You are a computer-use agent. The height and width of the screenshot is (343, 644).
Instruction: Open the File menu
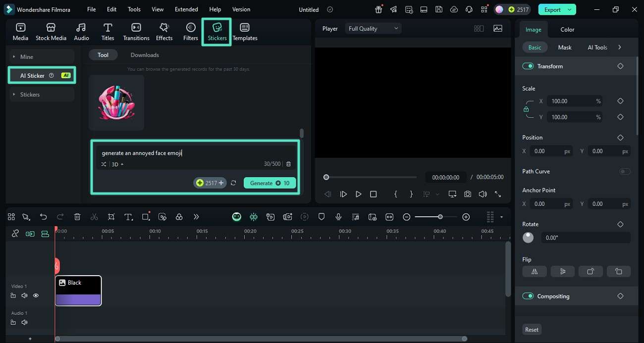coord(92,9)
